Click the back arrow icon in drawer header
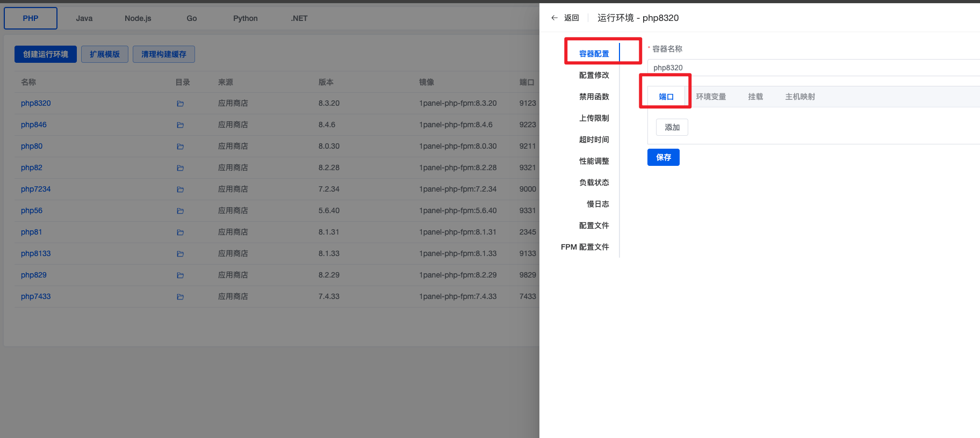The image size is (980, 438). point(554,18)
